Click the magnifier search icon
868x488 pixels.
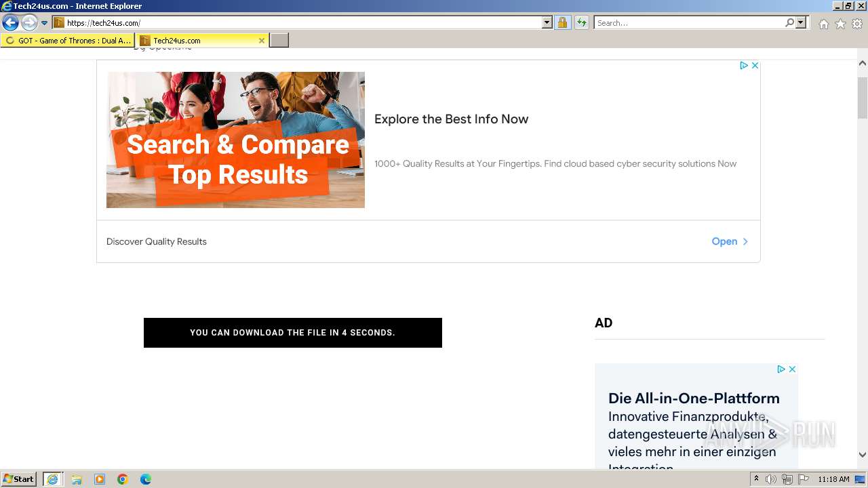(789, 23)
